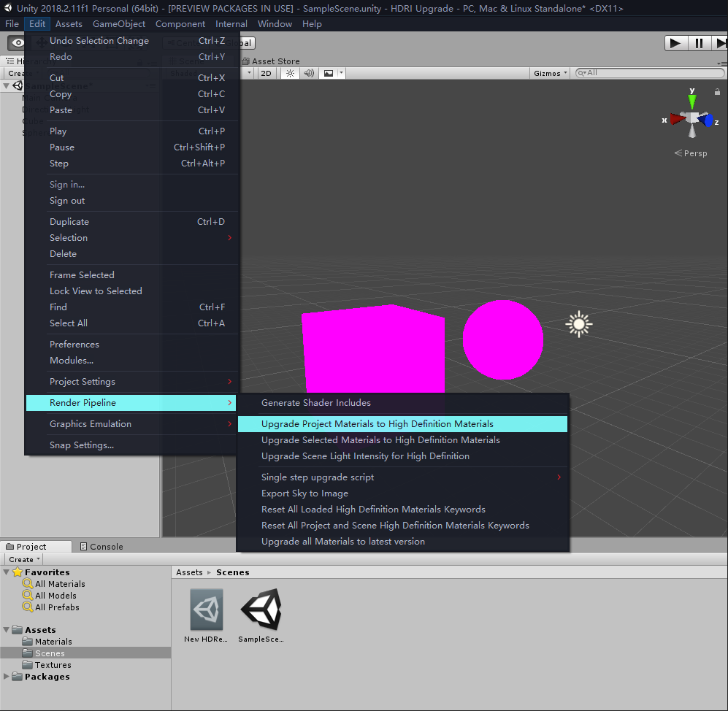Viewport: 728px width, 711px height.
Task: Open the GameObject menu
Action: point(119,23)
